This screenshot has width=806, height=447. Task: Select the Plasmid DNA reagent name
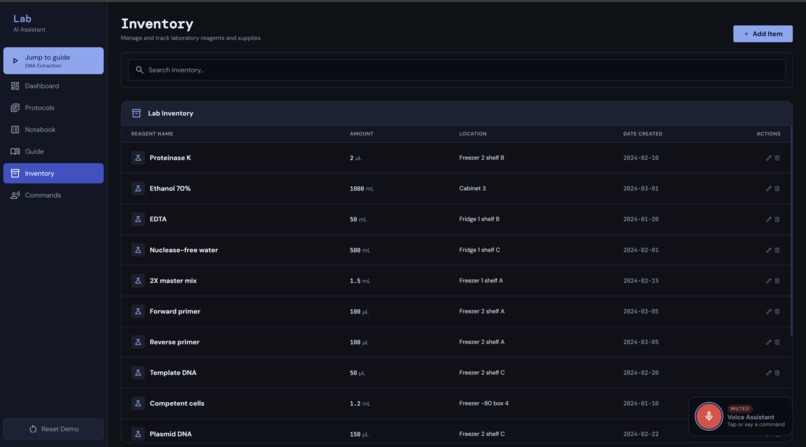pyautogui.click(x=171, y=434)
